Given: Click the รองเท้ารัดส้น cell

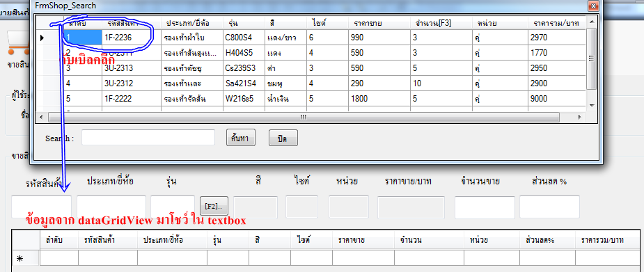Looking at the screenshot, I should coord(191,99).
